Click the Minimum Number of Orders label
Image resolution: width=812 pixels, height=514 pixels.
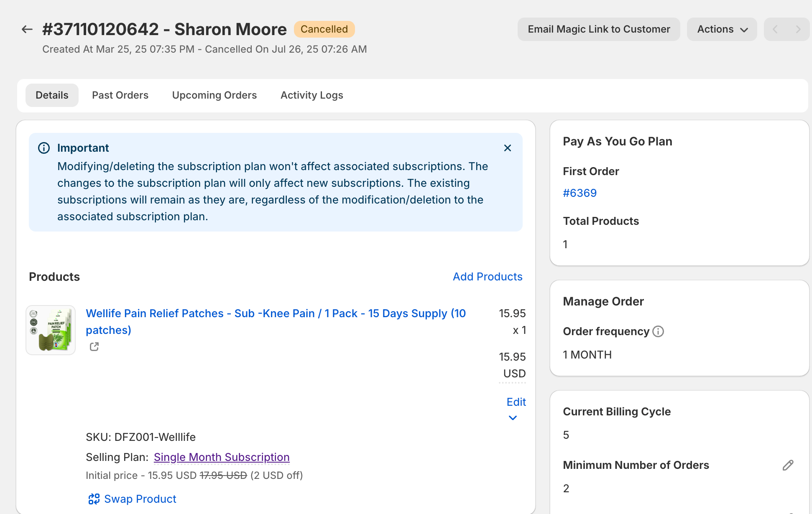click(636, 465)
